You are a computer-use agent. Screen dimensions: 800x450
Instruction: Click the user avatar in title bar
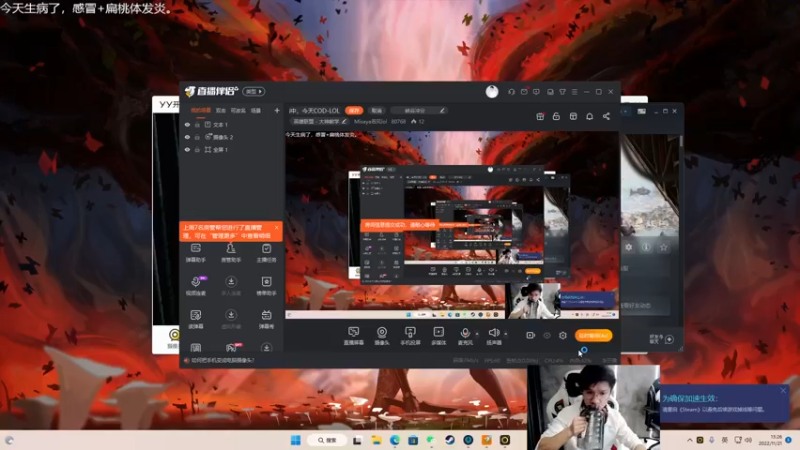coord(492,92)
